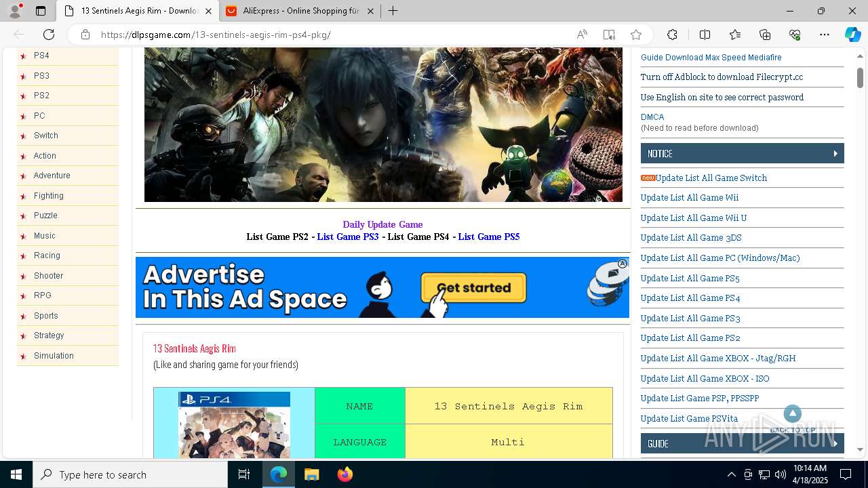Open the tab actions menu icon
The height and width of the screenshot is (488, 868).
[x=41, y=11]
